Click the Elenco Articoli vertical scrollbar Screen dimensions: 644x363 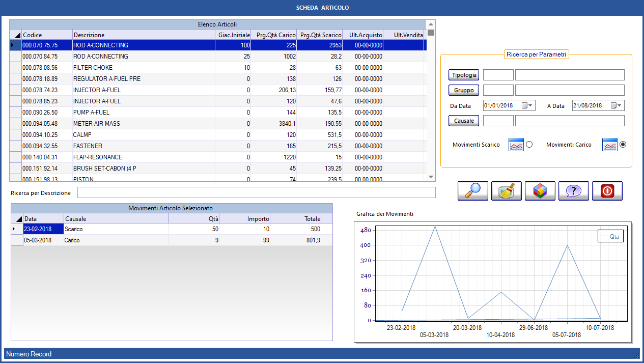[430, 102]
